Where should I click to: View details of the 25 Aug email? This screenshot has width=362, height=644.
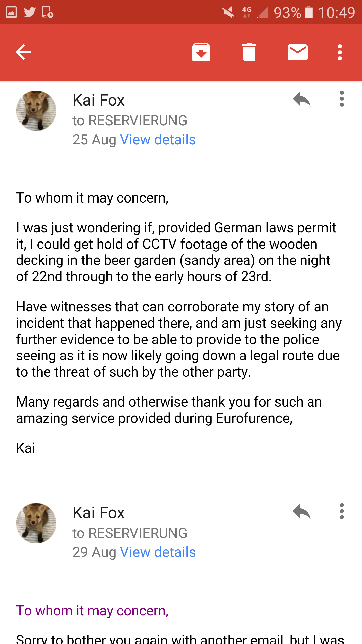click(x=158, y=140)
